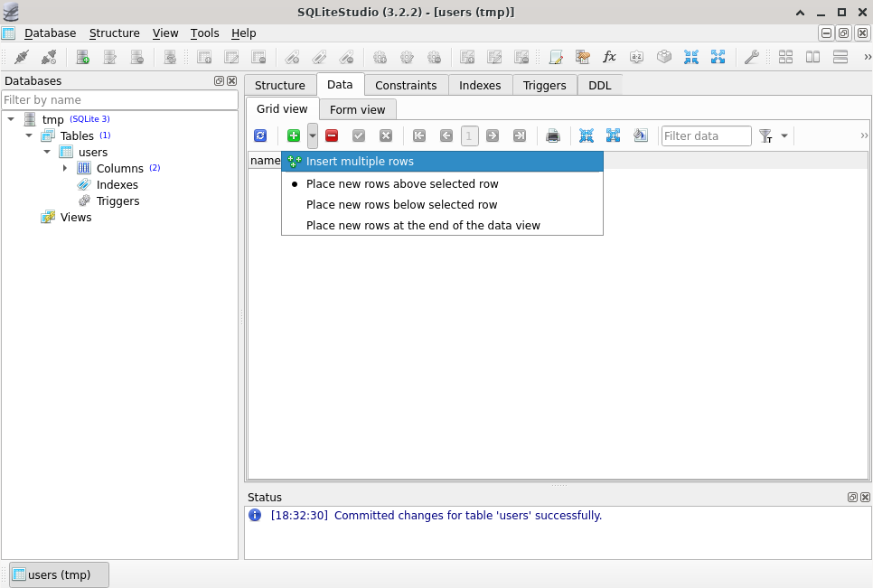The height and width of the screenshot is (588, 873).
Task: Commit changes using the checkmark icon
Action: (359, 135)
